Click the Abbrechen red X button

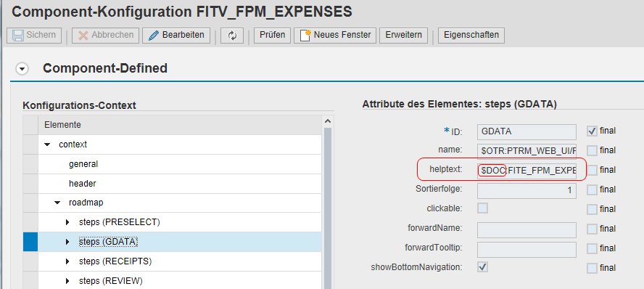tap(106, 36)
